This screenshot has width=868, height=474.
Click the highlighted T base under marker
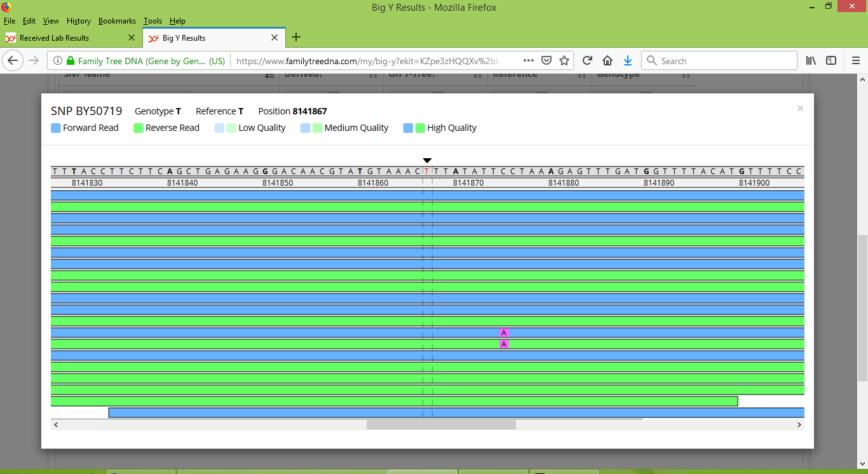point(428,171)
